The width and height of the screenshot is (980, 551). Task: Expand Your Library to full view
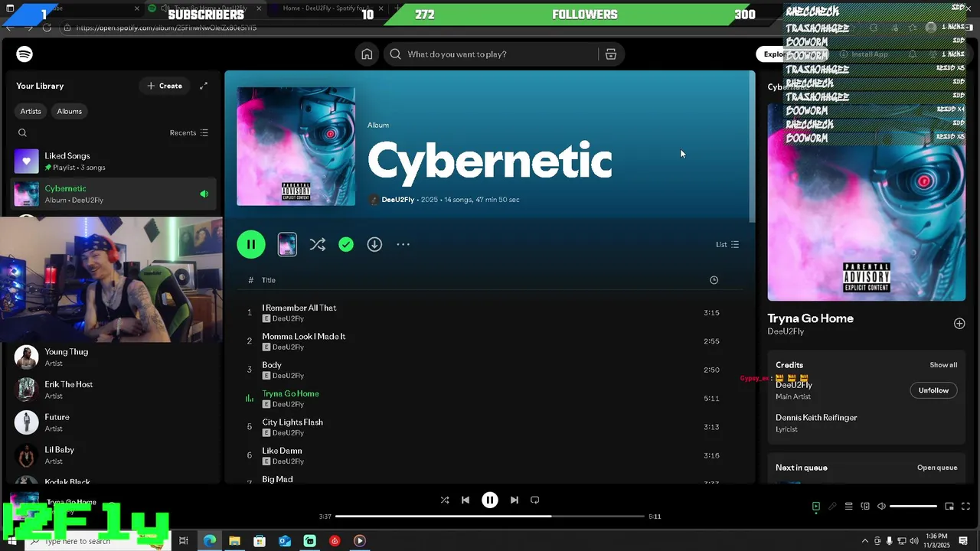click(x=204, y=86)
